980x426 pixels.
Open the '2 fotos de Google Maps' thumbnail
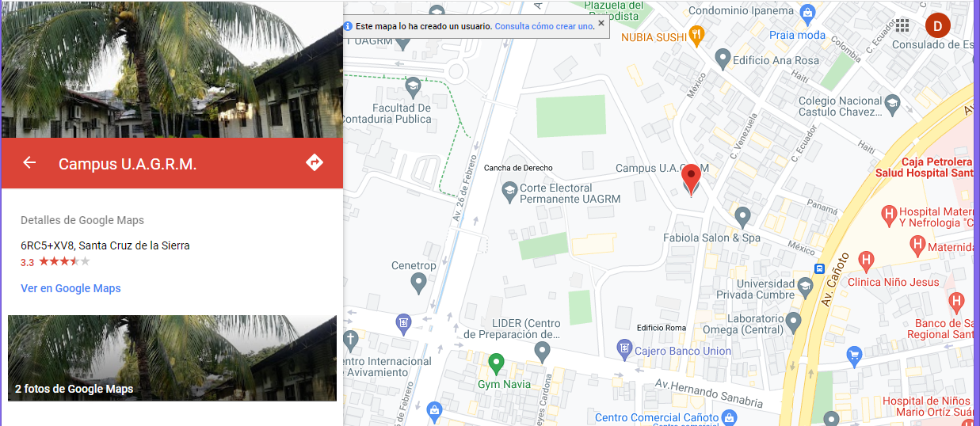pos(172,358)
